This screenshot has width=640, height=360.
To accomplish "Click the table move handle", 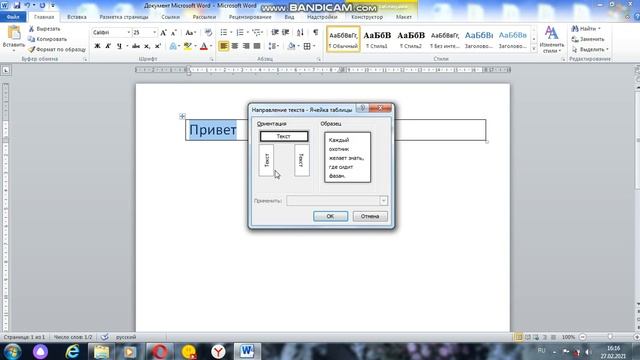I will [182, 116].
